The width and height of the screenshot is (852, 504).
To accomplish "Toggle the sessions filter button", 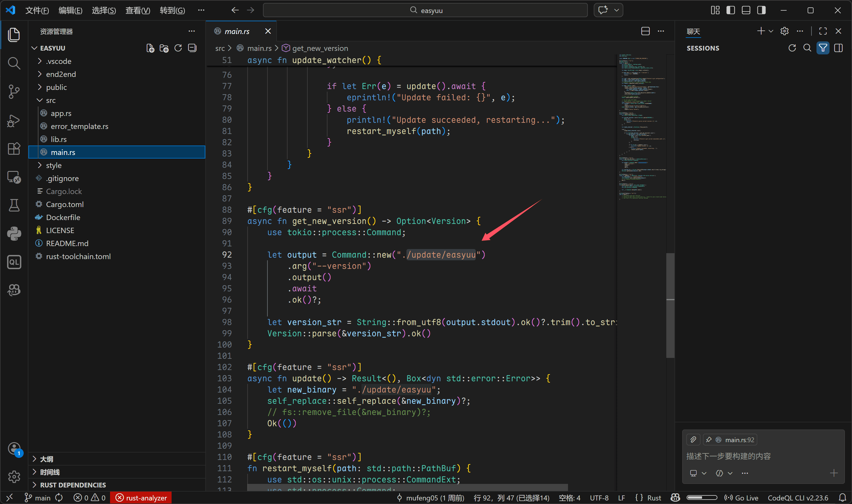I will [x=822, y=48].
